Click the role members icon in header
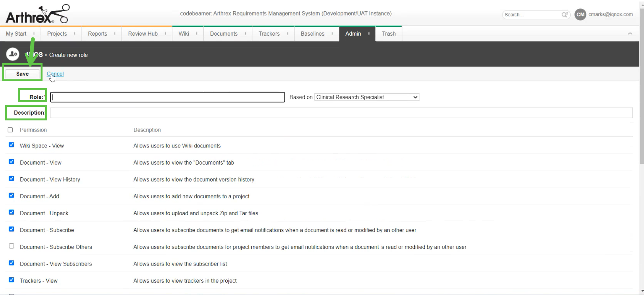The height and width of the screenshot is (295, 644). (x=13, y=54)
